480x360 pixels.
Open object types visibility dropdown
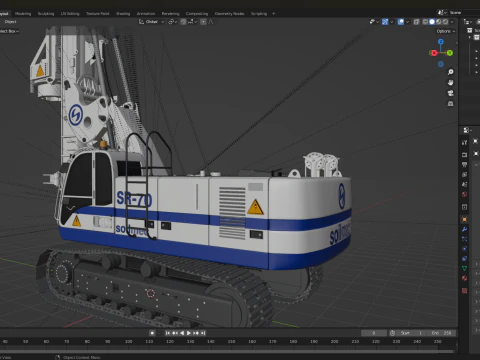(374, 22)
